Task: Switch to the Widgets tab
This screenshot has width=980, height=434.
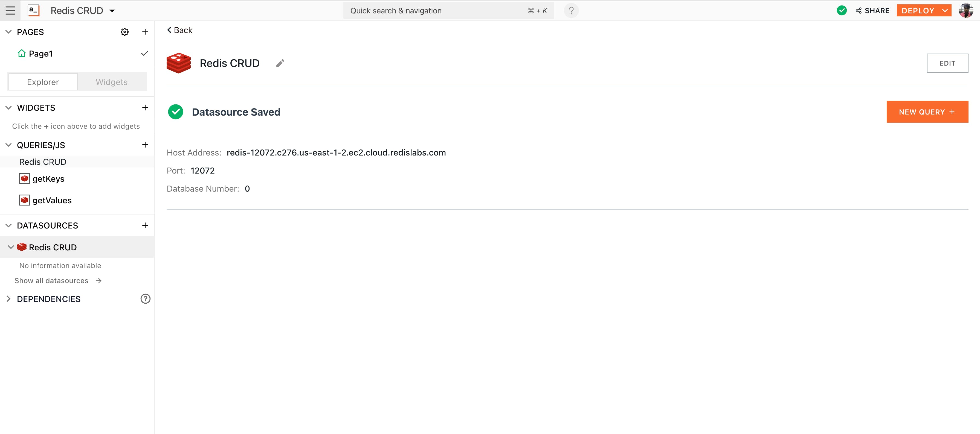Action: tap(111, 82)
